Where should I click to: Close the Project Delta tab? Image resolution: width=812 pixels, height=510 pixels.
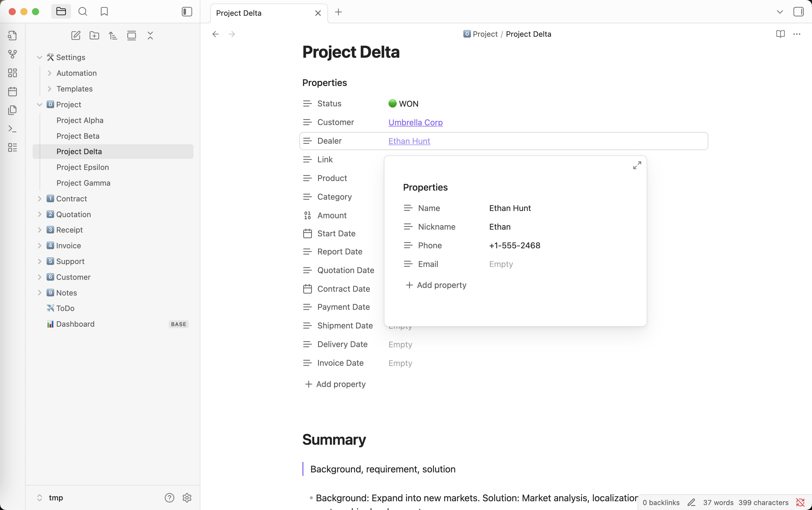tap(318, 13)
